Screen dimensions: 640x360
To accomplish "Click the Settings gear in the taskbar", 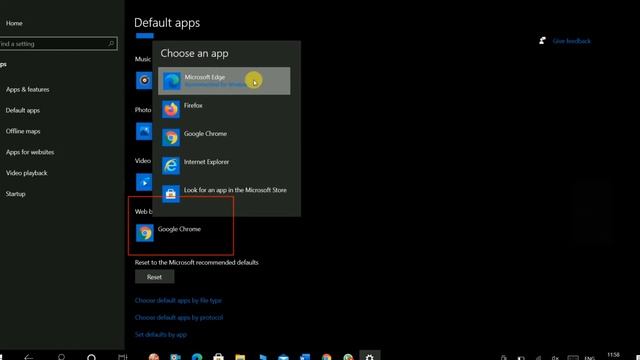I will [x=369, y=356].
